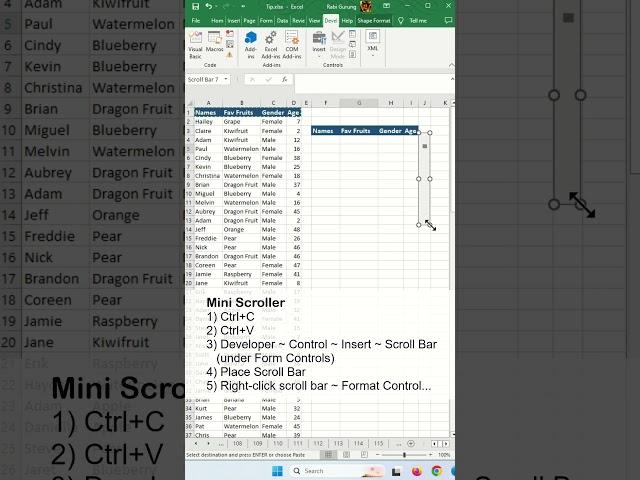Open the Insert controls toolbox
Image resolution: width=640 pixels, height=480 pixels.
319,44
